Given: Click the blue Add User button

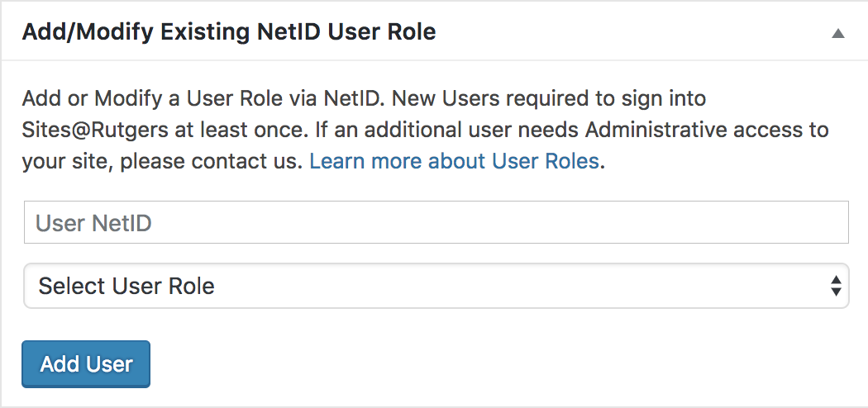Looking at the screenshot, I should pos(86,364).
